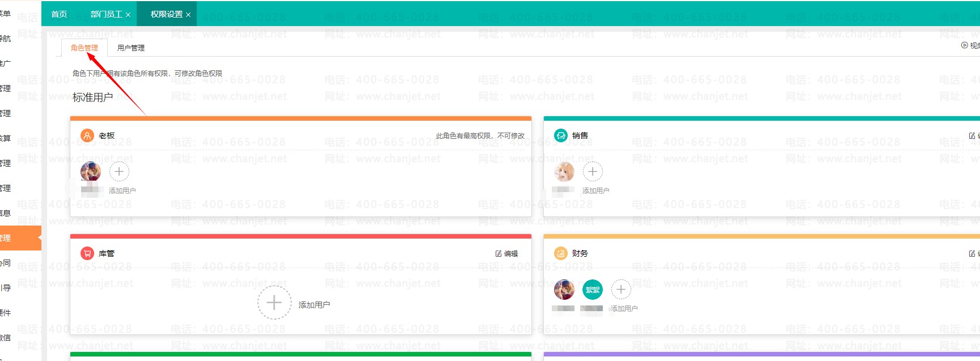Close the 权限设置 tab
Viewport: 980px width, 361px height.
(x=188, y=15)
